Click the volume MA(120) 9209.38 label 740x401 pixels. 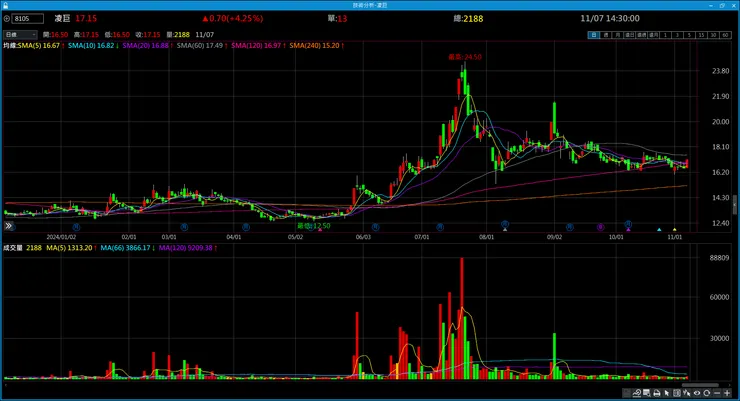(x=185, y=248)
